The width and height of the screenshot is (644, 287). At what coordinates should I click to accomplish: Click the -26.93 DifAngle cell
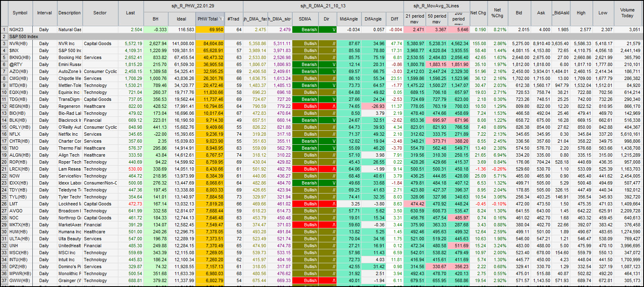pos(373,106)
